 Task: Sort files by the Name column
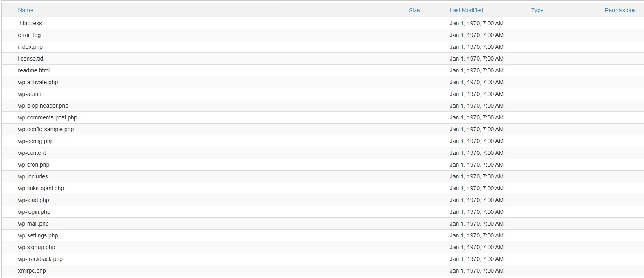(x=26, y=10)
